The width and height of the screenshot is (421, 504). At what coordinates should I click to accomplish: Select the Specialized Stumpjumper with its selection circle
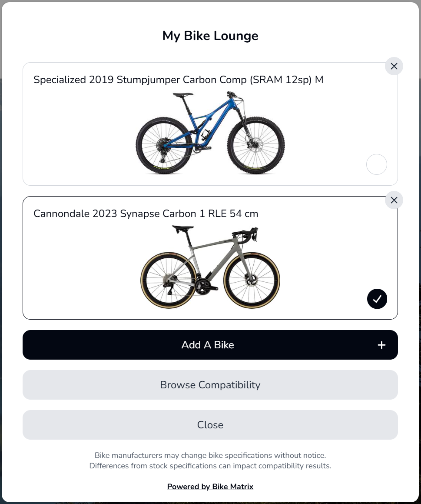376,164
